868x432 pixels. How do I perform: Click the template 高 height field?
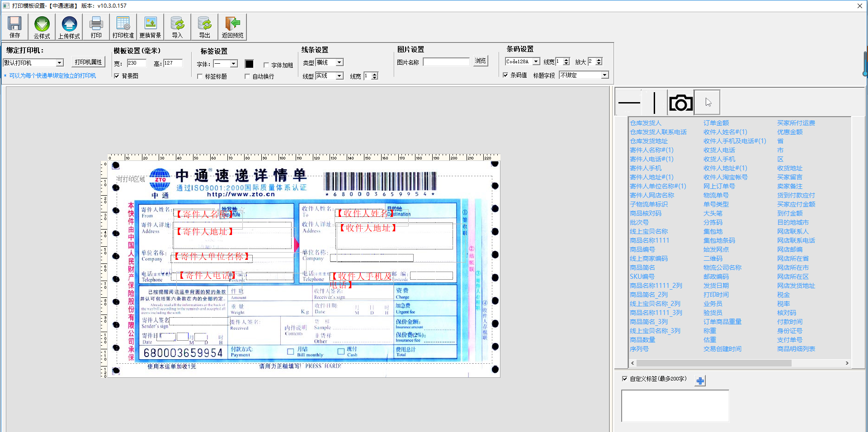[173, 63]
